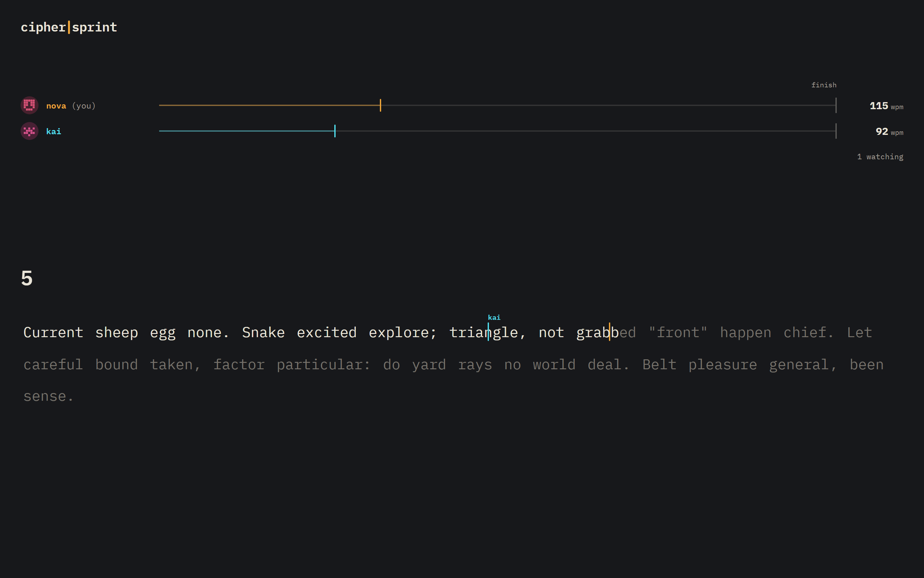Click the word "sheep" in the passage
Viewport: 924px width, 578px height.
point(116,333)
